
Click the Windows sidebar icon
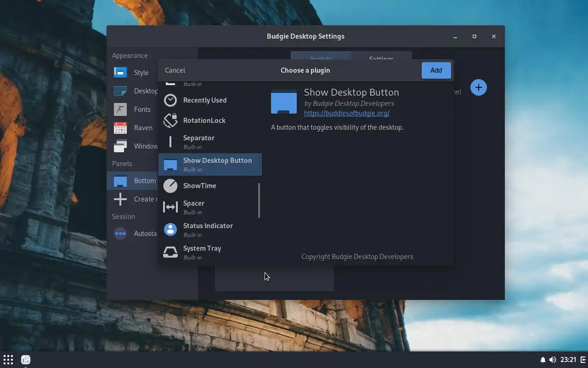(x=120, y=146)
